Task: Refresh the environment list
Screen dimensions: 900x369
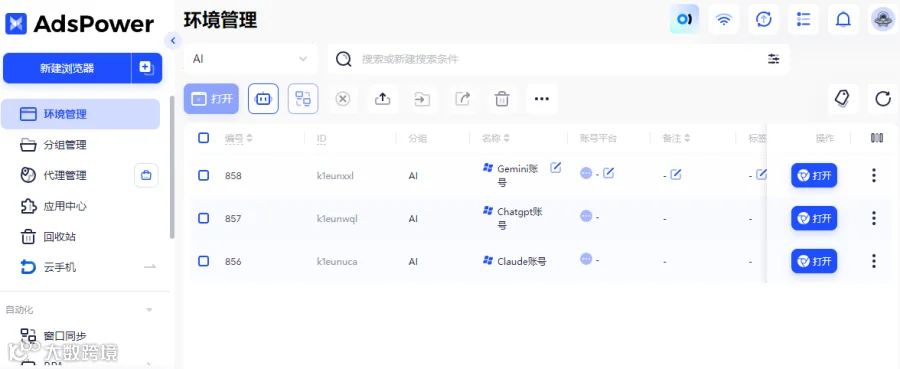Action: pyautogui.click(x=883, y=99)
